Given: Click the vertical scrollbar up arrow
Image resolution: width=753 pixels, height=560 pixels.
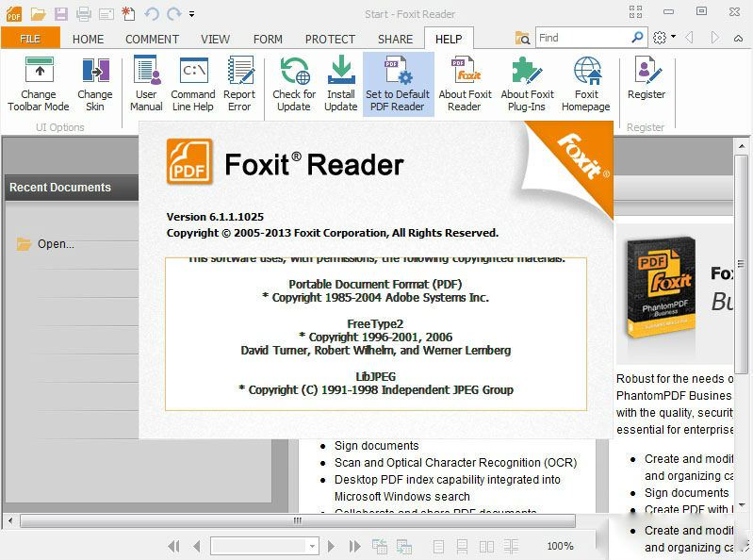Looking at the screenshot, I should [x=742, y=145].
